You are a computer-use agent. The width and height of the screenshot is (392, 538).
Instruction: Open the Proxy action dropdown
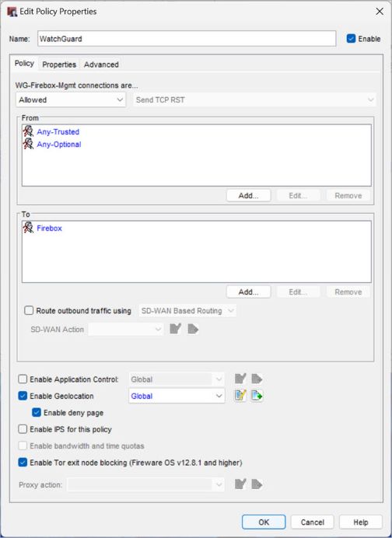coord(146,484)
